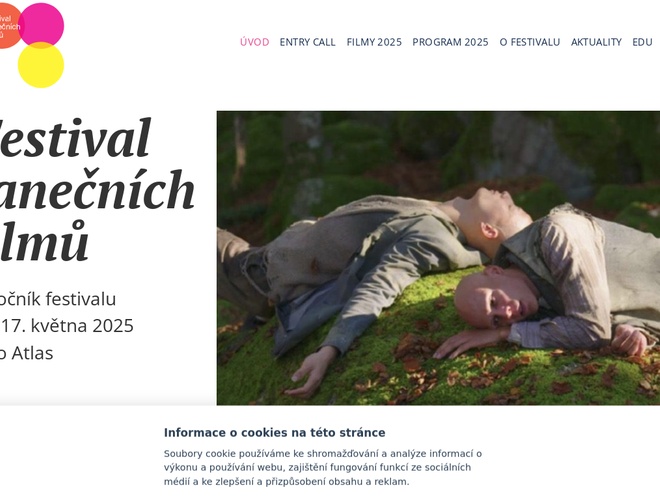Click the orange logo circle with text
660x500 pixels.
point(9,26)
